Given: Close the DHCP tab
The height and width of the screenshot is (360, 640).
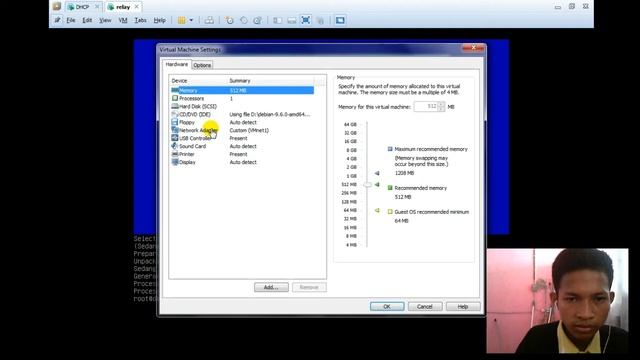Looking at the screenshot, I should pyautogui.click(x=97, y=7).
